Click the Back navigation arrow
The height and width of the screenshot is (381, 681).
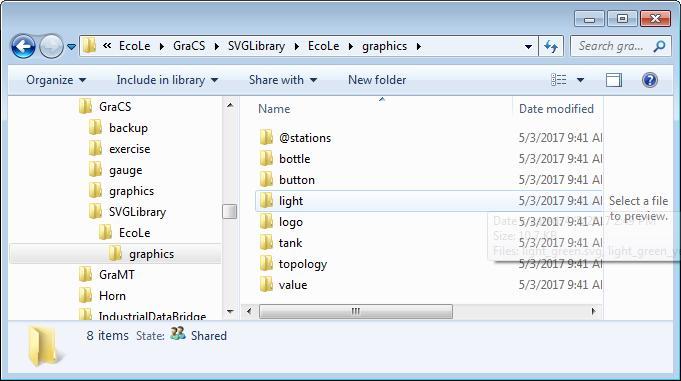coord(23,46)
